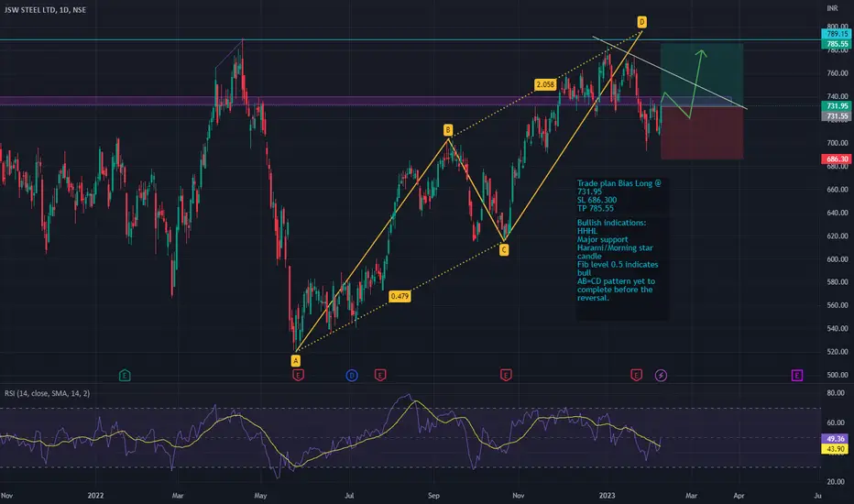Click the 2023 label on the time axis
854x504 pixels.
[607, 495]
